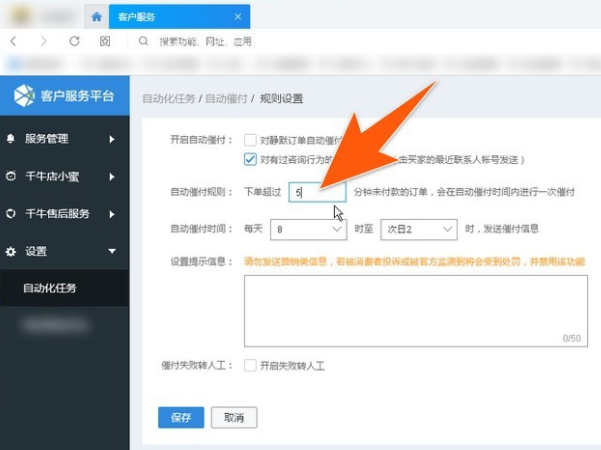Open the 千牛售后服务 menu

(x=64, y=214)
